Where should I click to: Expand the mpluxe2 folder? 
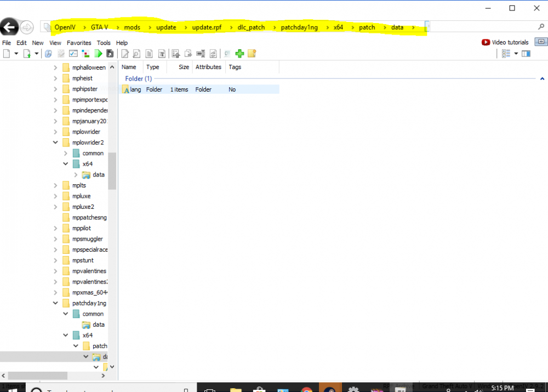pos(55,207)
